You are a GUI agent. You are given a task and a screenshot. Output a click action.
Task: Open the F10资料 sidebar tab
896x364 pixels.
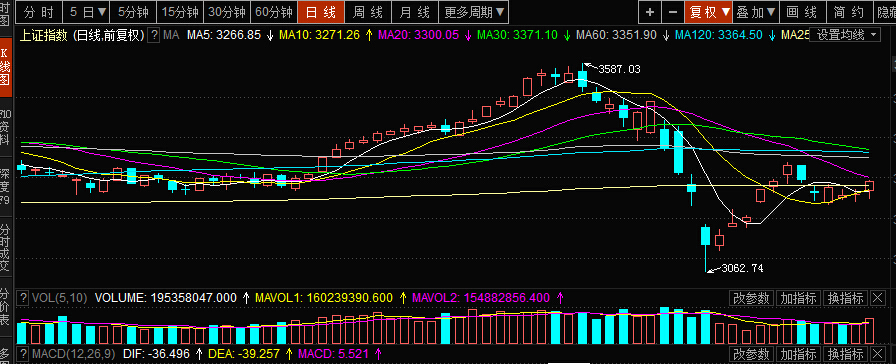coord(5,126)
